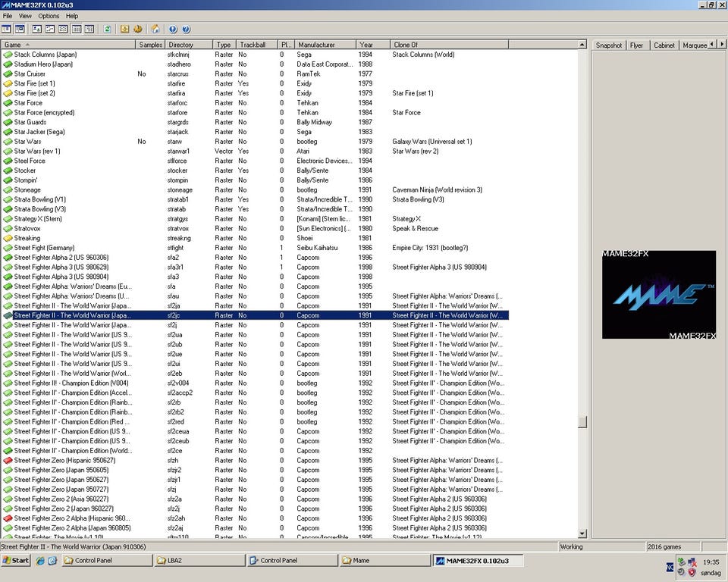Switch to details view toolbar icon
This screenshot has height=582, width=728.
click(77, 30)
